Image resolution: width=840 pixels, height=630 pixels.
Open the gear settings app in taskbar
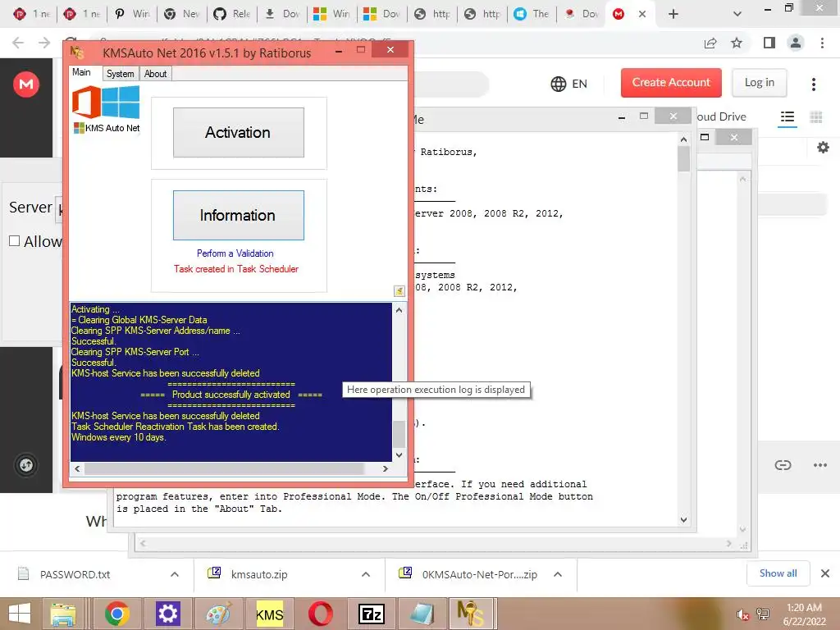click(x=167, y=614)
